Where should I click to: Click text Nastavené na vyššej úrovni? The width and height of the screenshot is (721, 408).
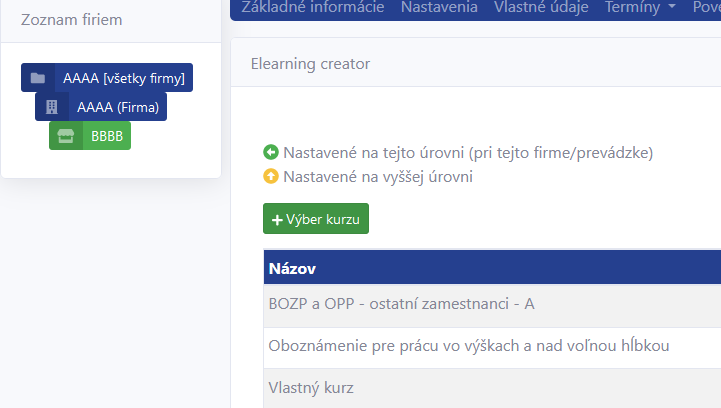coord(378,176)
